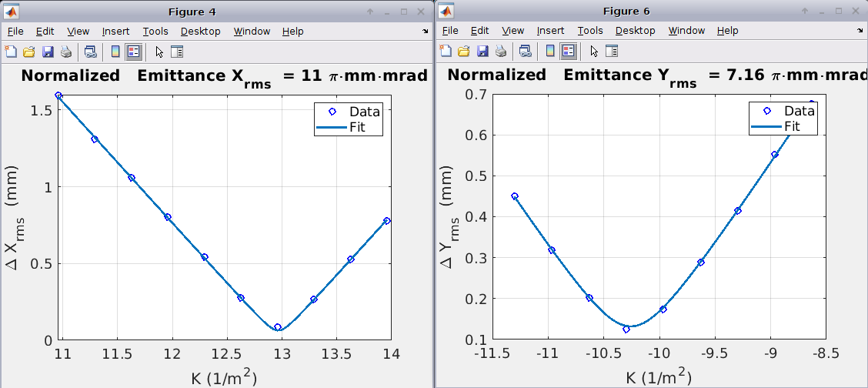The width and height of the screenshot is (868, 388).
Task: Save Figure 6 using the floppy disk icon
Action: (482, 52)
